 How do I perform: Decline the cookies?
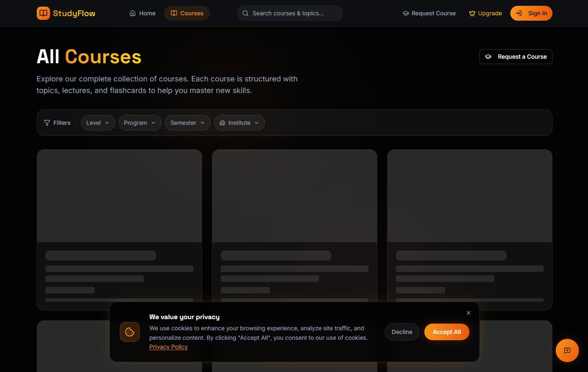(x=402, y=332)
